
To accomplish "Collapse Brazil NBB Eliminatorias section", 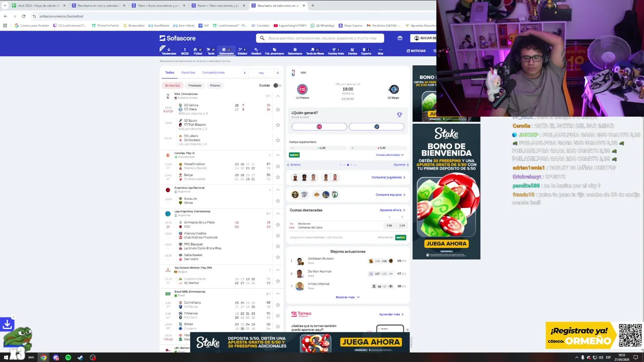I will click(x=278, y=294).
